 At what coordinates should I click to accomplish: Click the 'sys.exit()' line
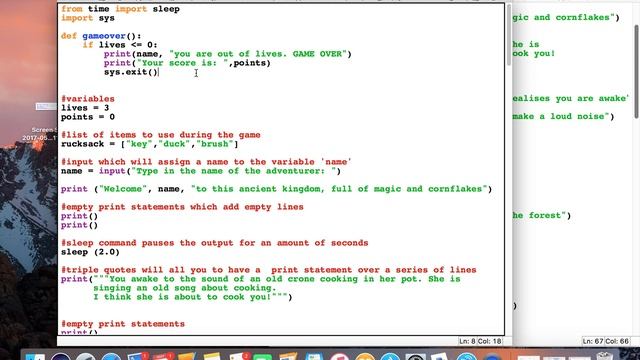131,72
